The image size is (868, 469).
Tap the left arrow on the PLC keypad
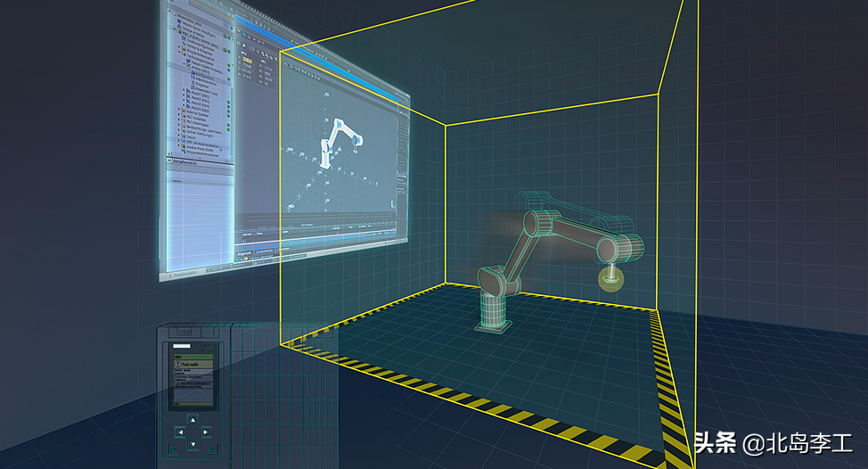coord(181,432)
